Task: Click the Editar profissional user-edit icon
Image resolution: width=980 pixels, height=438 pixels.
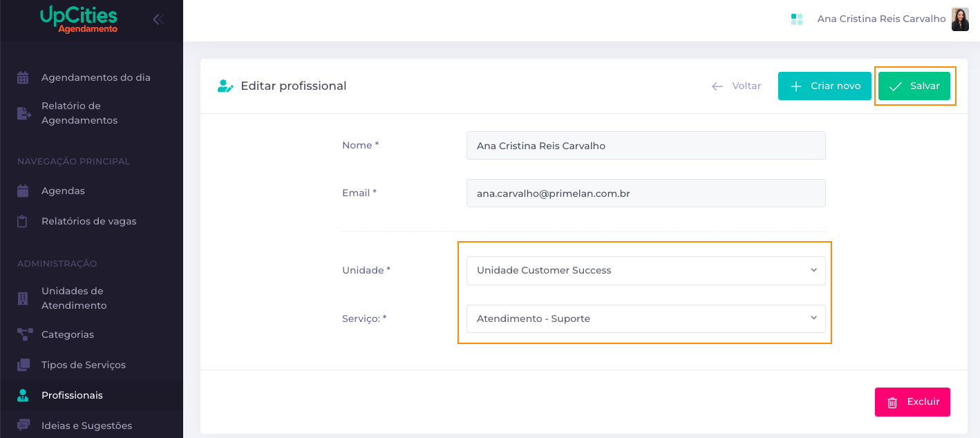Action: click(225, 86)
